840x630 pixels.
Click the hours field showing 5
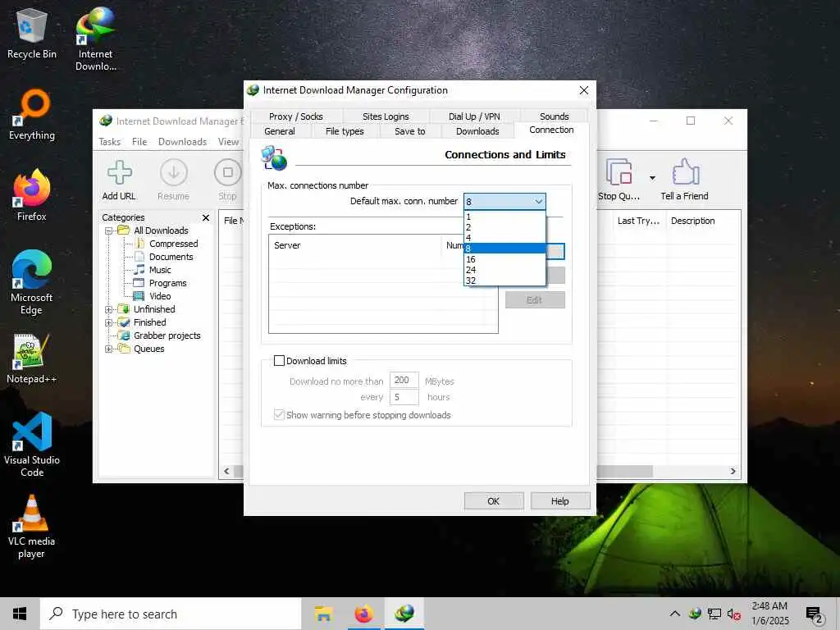click(x=404, y=397)
